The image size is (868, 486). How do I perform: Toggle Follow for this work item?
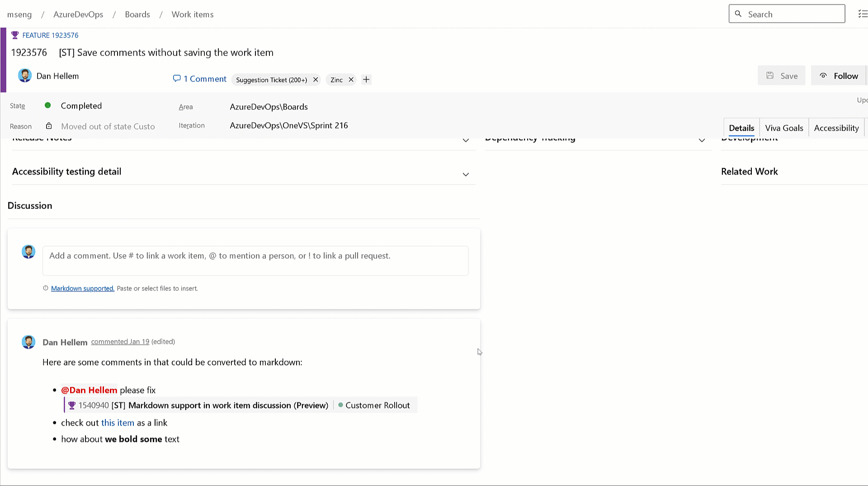(839, 76)
